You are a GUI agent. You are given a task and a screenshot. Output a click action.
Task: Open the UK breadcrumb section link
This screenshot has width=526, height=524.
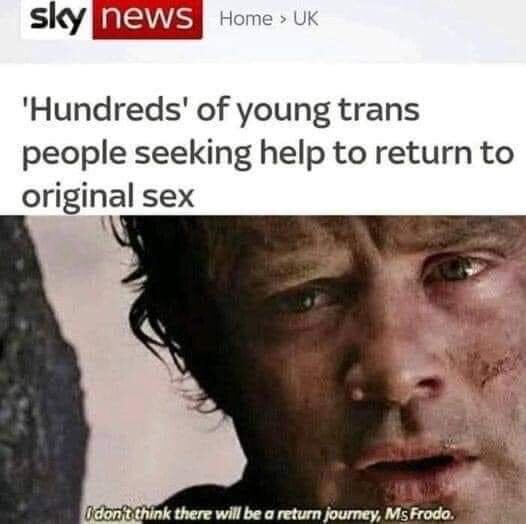click(306, 18)
